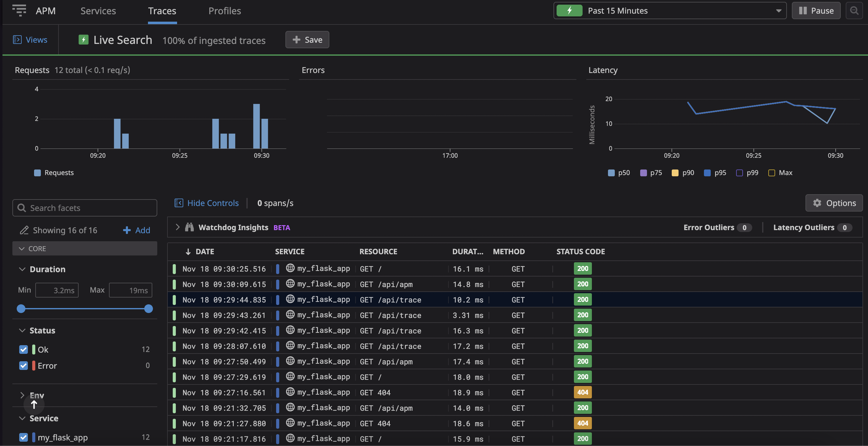Sort by the SERVICE column header
The image size is (868, 446).
click(289, 252)
